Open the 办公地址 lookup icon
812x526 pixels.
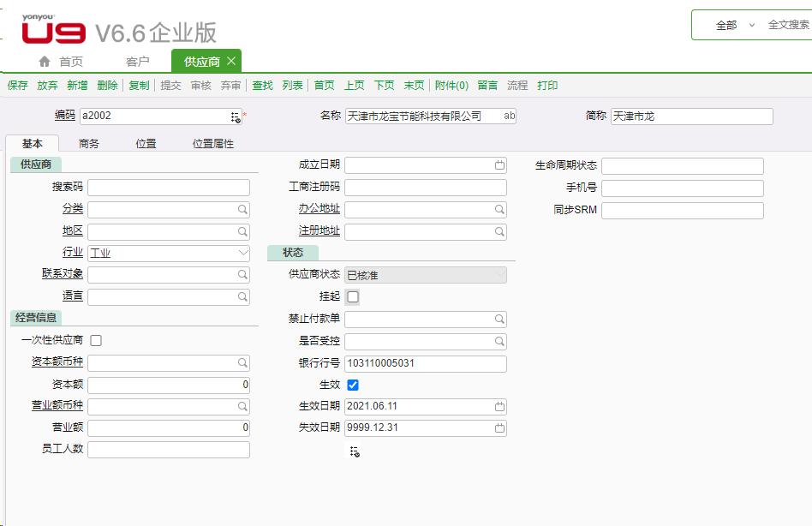coord(499,209)
